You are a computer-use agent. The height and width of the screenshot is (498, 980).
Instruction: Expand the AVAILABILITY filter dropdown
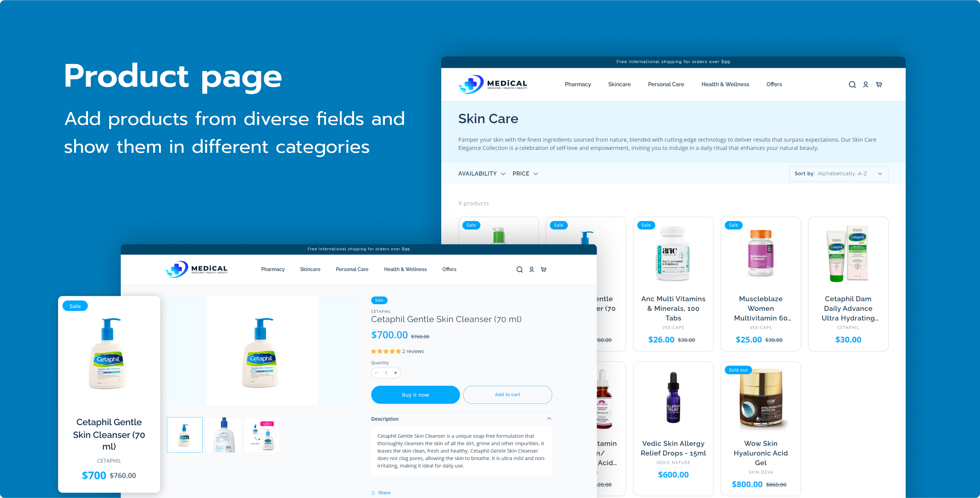[480, 173]
